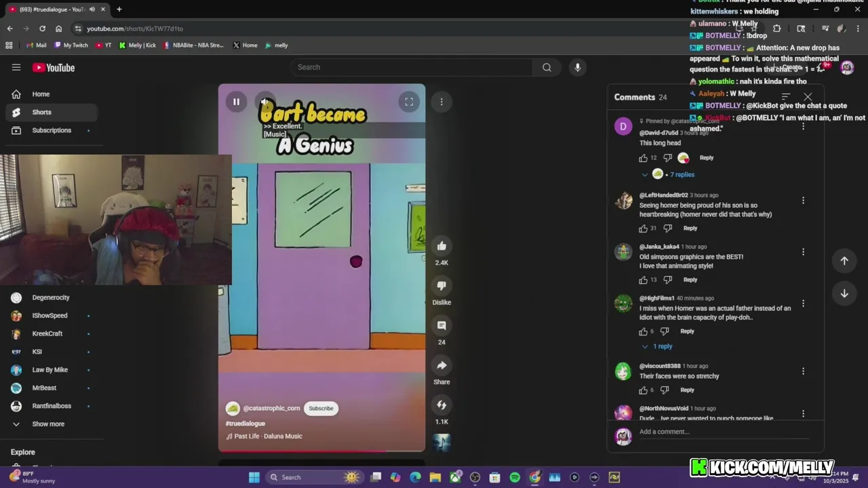The width and height of the screenshot is (868, 488).
Task: Like the HighFilms1 comment
Action: click(643, 331)
